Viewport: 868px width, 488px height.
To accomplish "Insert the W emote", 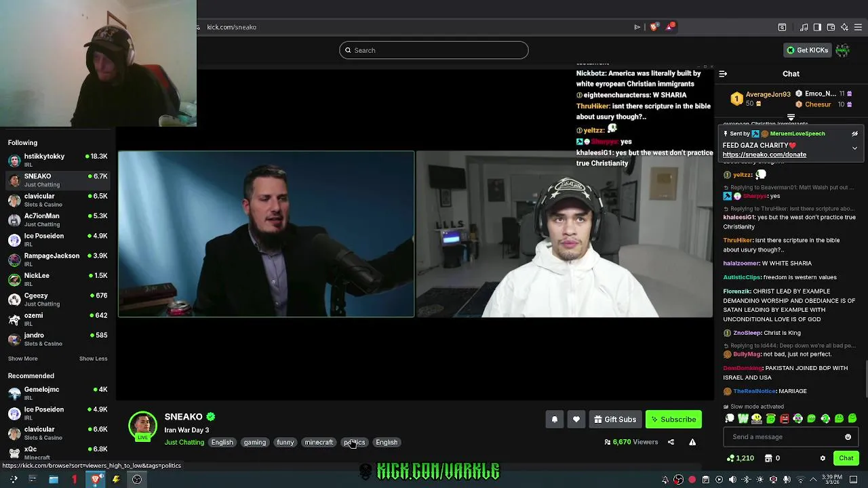I will tap(743, 419).
